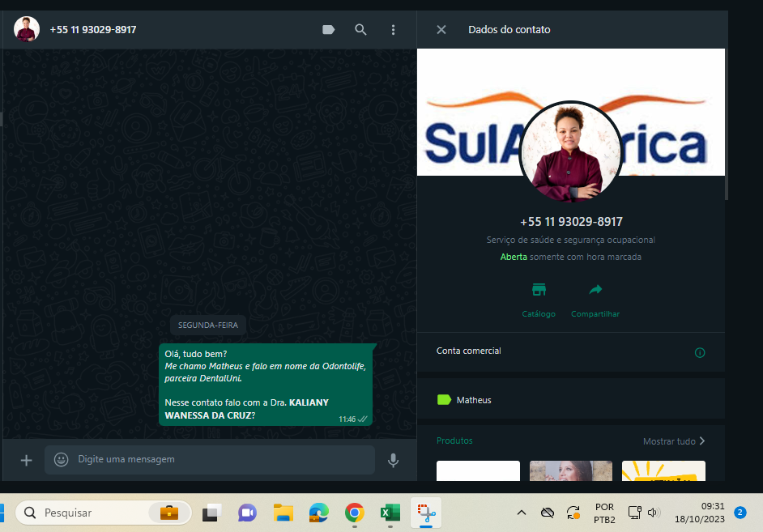Open the briefcase icon in taskbar search
The width and height of the screenshot is (763, 532).
(x=168, y=513)
